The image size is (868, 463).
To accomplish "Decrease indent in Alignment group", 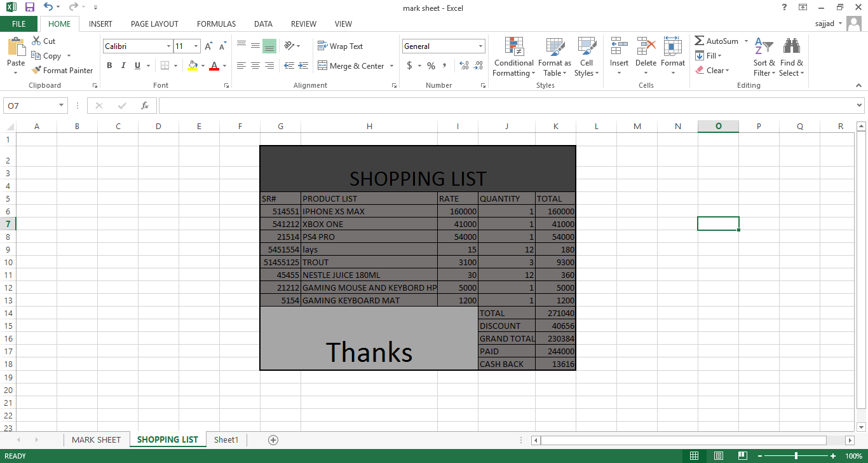I will click(289, 66).
